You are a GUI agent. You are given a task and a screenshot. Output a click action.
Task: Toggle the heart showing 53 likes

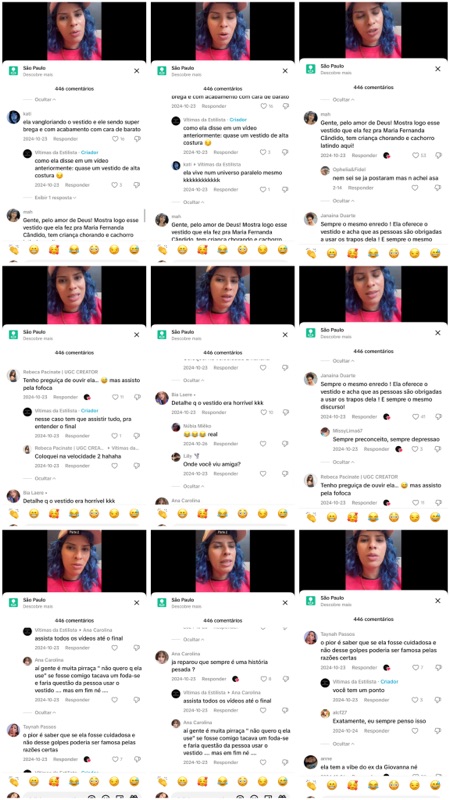[x=415, y=155]
